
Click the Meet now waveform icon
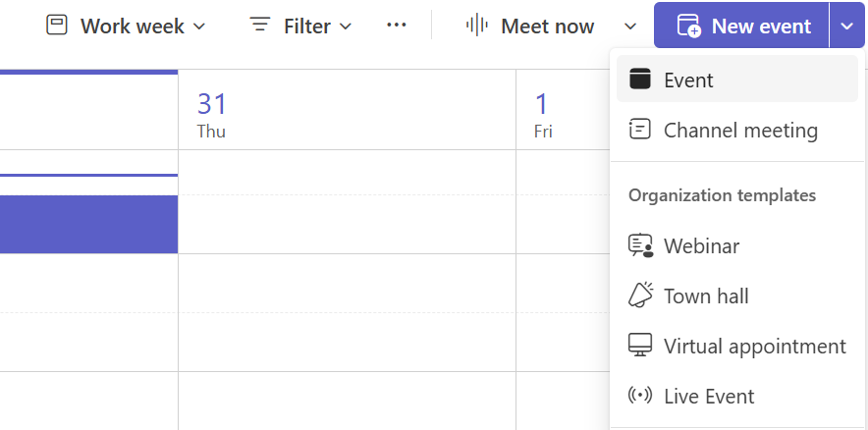coord(476,26)
